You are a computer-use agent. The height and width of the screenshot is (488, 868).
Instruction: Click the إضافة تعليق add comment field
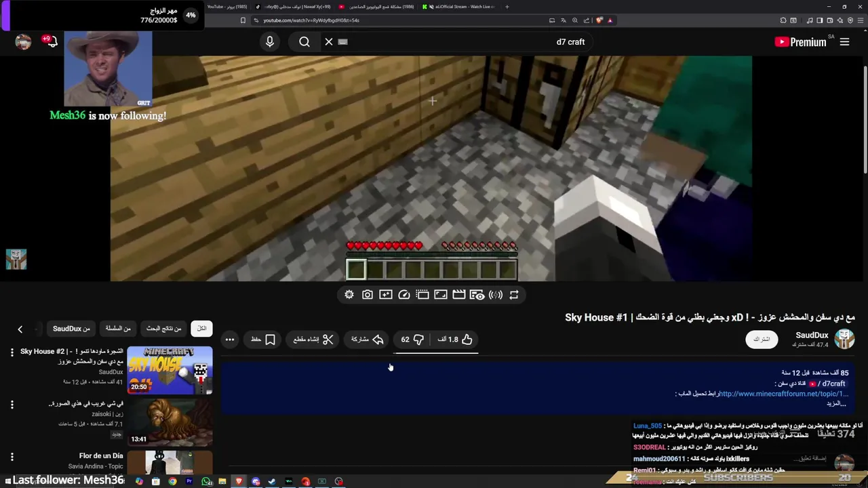point(811,458)
